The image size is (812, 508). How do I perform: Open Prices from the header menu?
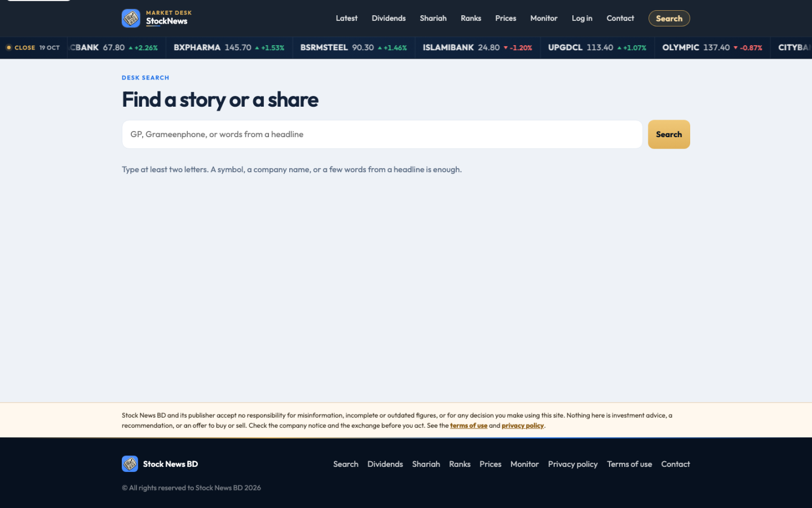(x=506, y=18)
